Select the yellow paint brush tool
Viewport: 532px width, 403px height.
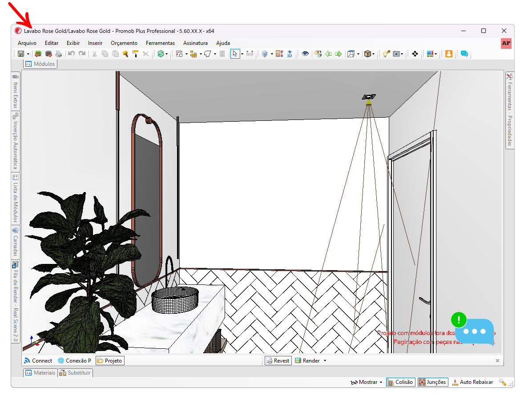[x=125, y=54]
